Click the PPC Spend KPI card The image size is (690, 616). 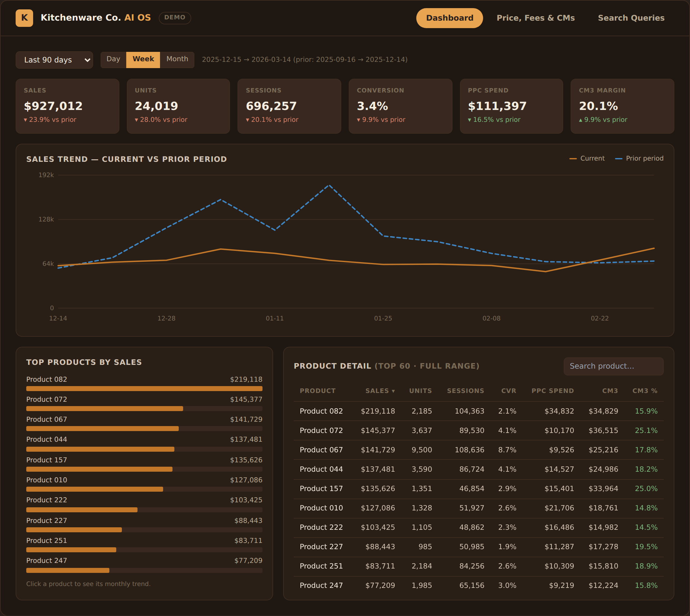coord(512,106)
